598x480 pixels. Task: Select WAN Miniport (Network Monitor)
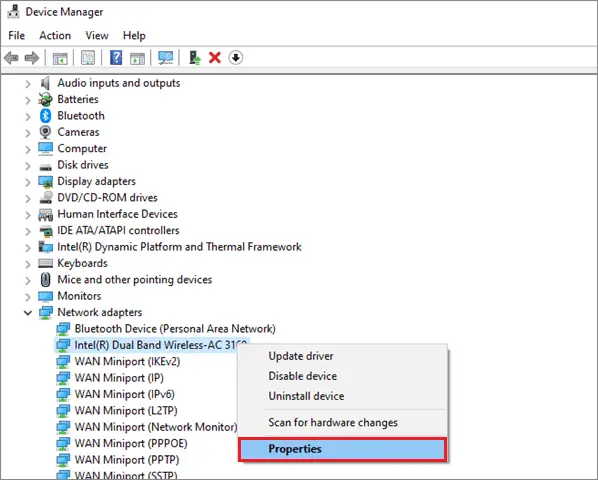click(x=156, y=427)
